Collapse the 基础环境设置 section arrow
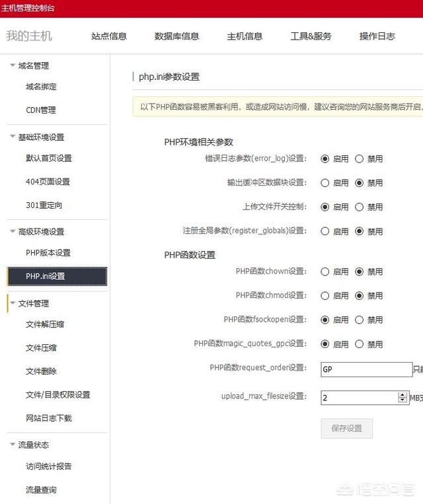This screenshot has height=504, width=423. click(x=13, y=137)
